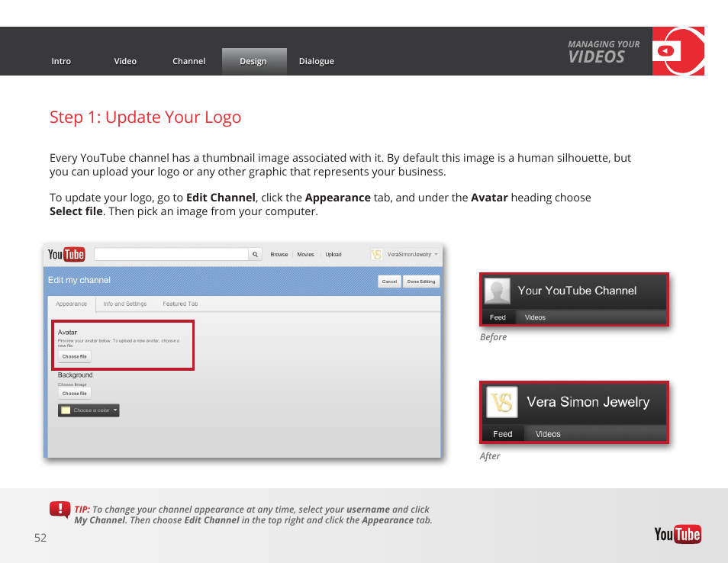Switch to the Info and Settings tab
This screenshot has height=563, width=728.
coord(125,304)
